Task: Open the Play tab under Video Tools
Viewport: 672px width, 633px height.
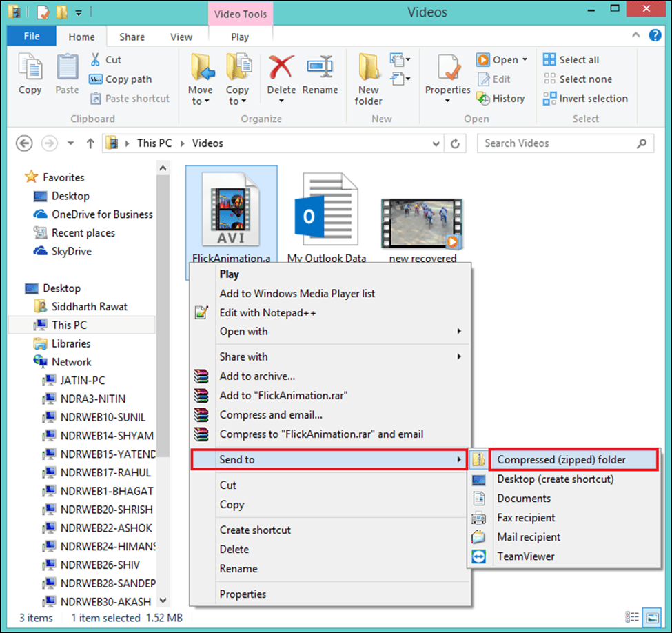Action: [240, 37]
